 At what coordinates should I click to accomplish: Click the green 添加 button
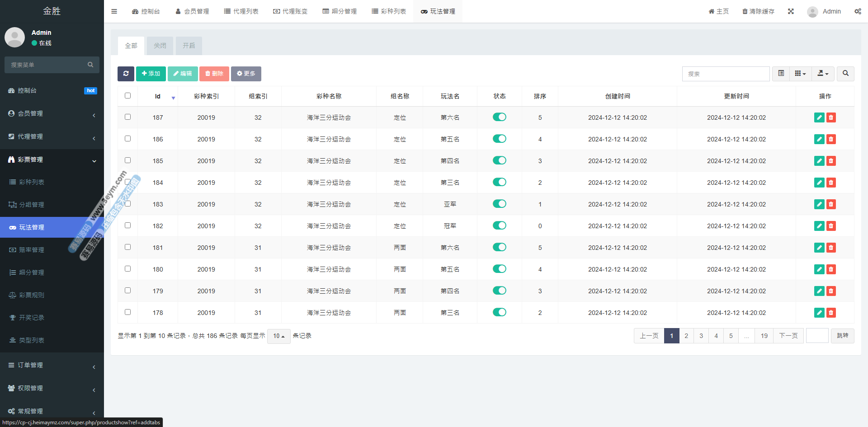click(x=151, y=74)
